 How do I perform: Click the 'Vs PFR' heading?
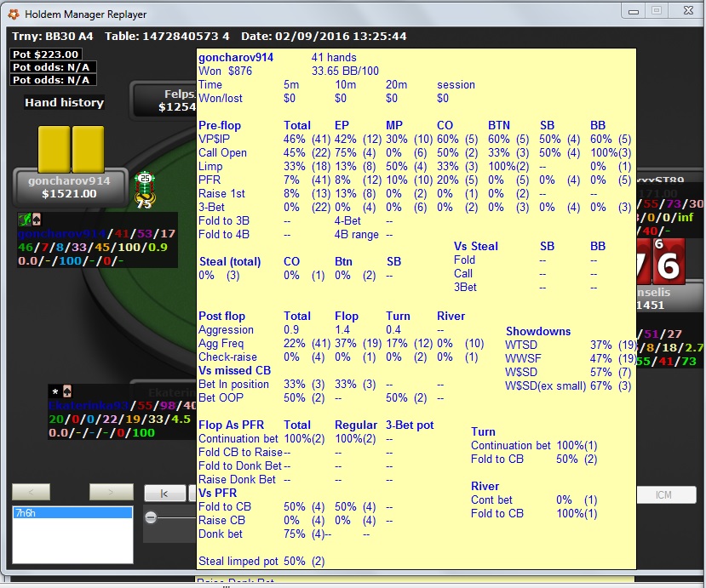click(217, 493)
